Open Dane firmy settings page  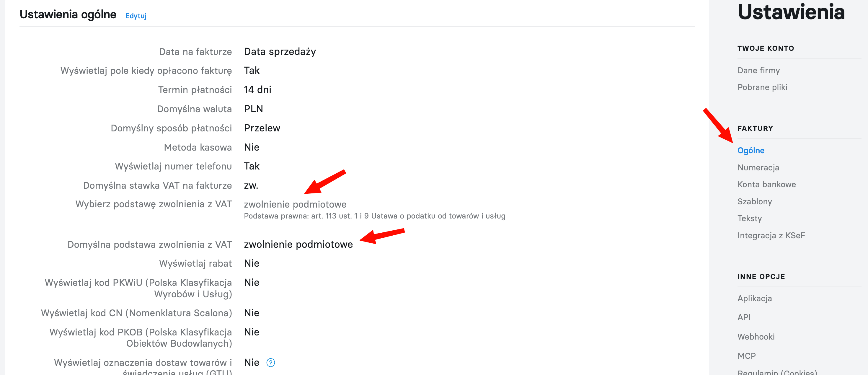click(x=758, y=70)
